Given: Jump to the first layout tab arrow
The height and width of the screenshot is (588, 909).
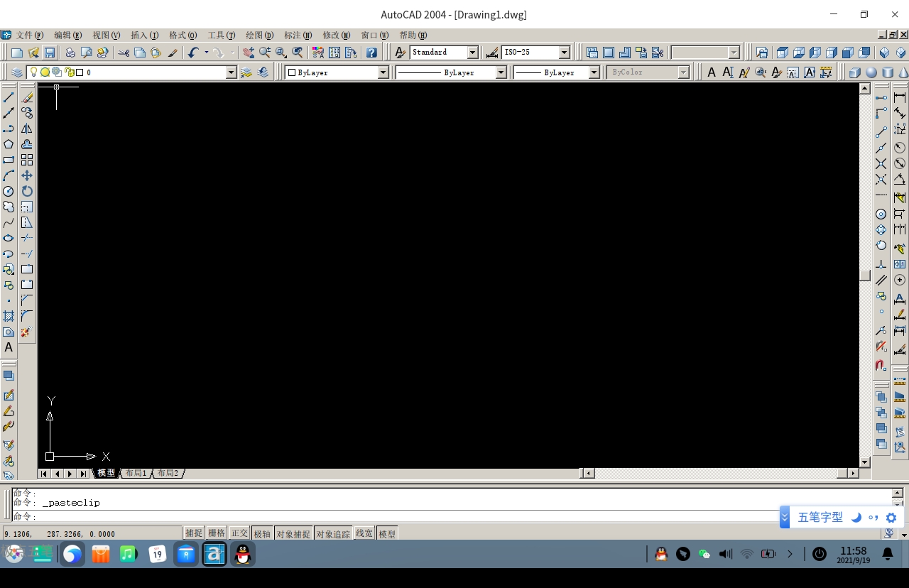Looking at the screenshot, I should pos(44,474).
